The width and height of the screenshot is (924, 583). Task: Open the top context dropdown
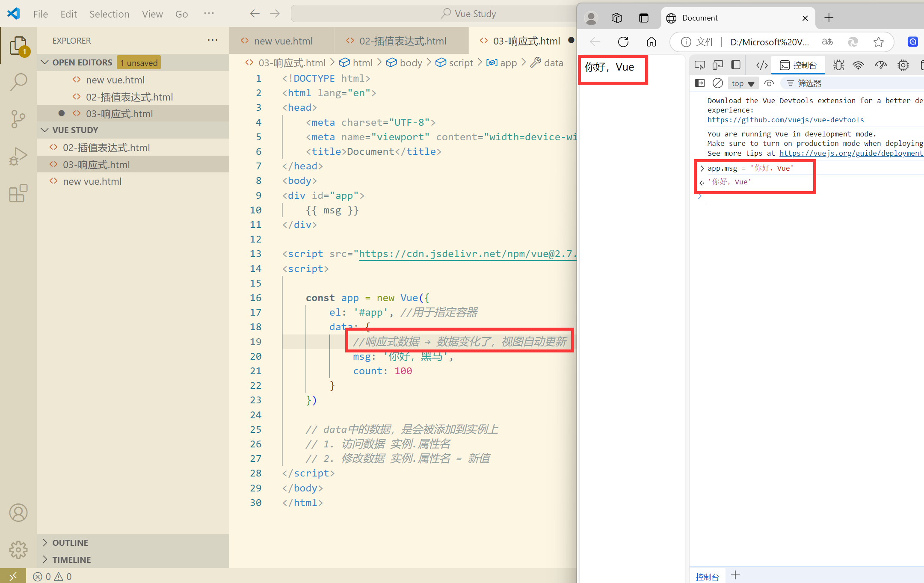pyautogui.click(x=743, y=83)
